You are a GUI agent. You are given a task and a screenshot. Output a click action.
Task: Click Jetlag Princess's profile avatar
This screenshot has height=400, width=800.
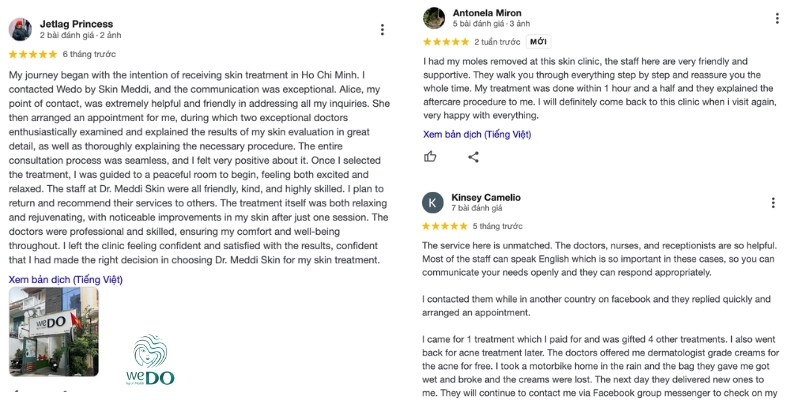(x=20, y=30)
